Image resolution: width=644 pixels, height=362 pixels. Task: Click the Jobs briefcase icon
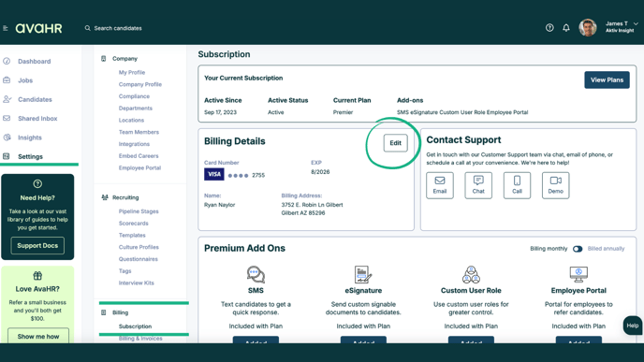(x=7, y=80)
